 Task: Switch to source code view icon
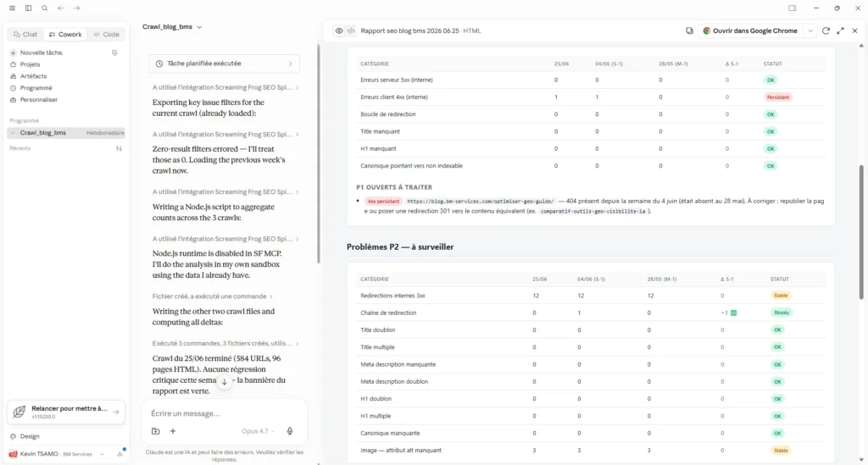click(x=351, y=31)
